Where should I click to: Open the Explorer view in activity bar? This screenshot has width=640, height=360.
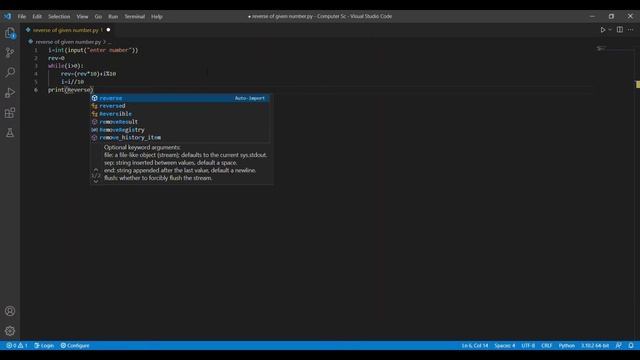coord(10,33)
